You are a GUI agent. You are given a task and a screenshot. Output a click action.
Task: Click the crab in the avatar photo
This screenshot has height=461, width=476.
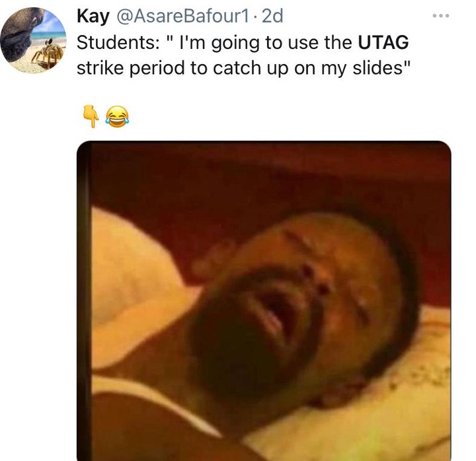(x=48, y=55)
